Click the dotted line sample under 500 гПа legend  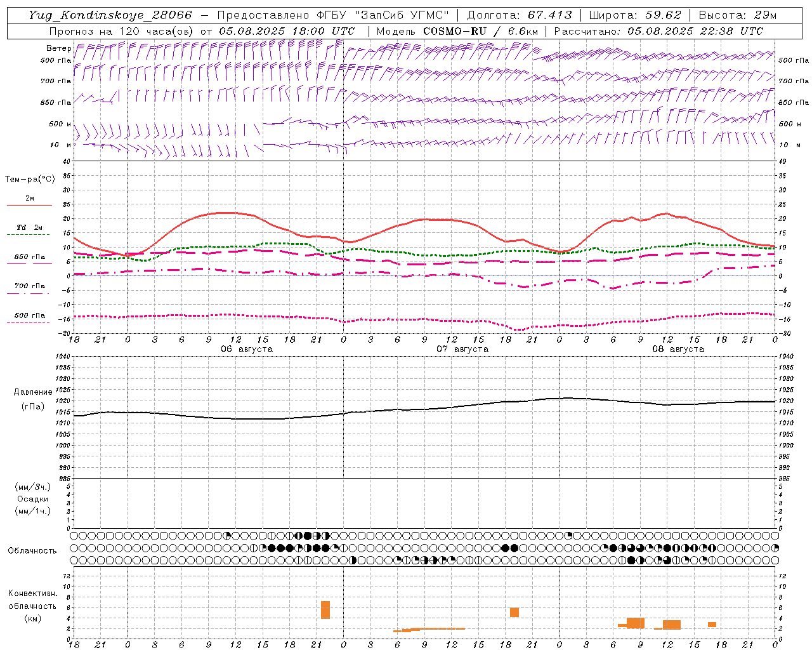(x=28, y=322)
